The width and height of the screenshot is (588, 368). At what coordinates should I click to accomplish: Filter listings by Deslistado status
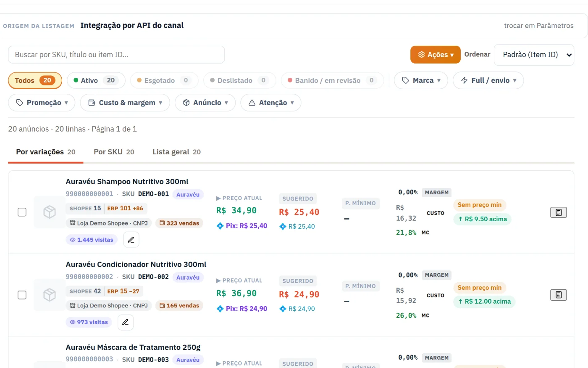point(239,80)
